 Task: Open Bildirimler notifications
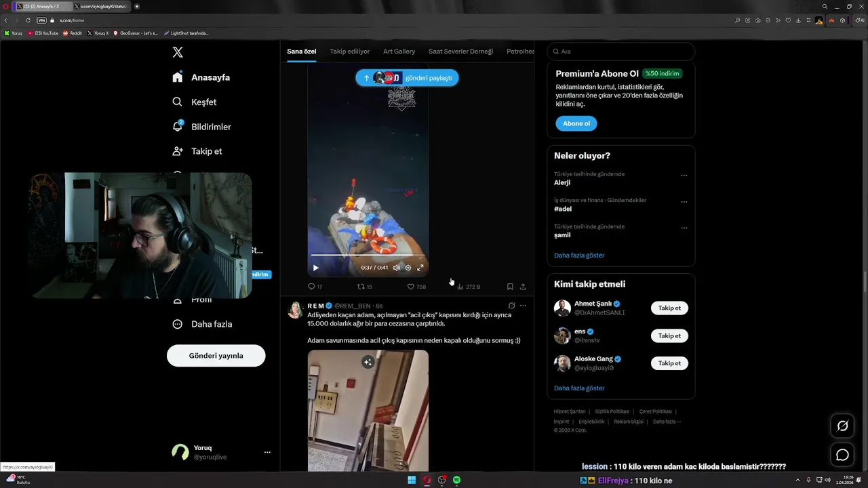201,127
